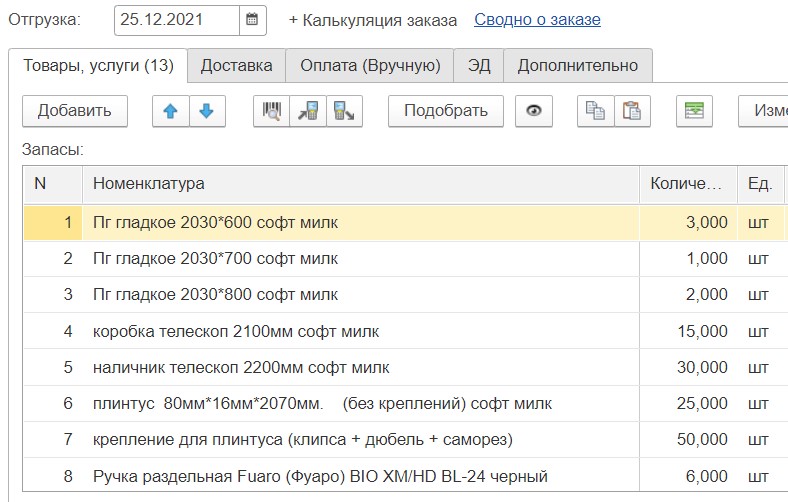Click quantity 1,000 in row 2
788x502 pixels.
[688, 259]
